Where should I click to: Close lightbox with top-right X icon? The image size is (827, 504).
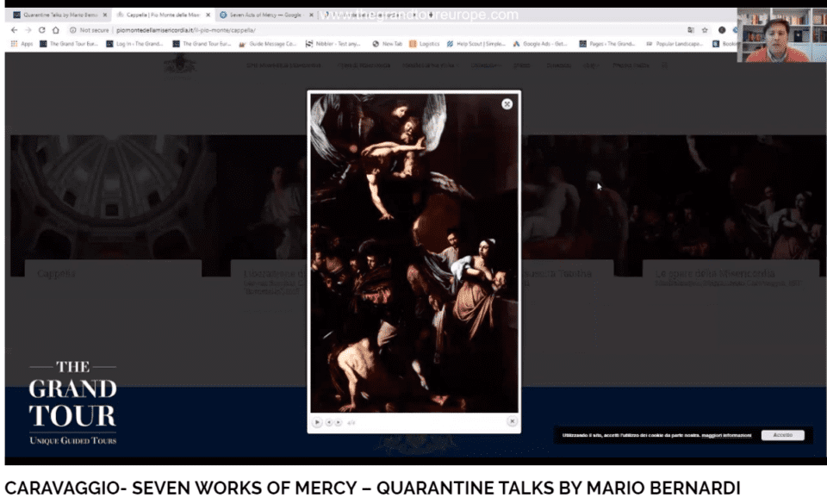(507, 104)
